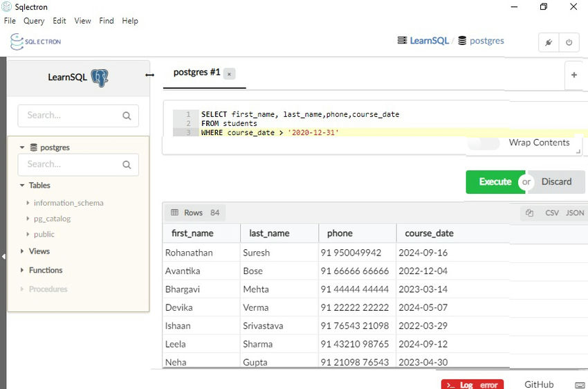Viewport: 588px width, 389px height.
Task: Export results as CSV
Action: pyautogui.click(x=551, y=212)
